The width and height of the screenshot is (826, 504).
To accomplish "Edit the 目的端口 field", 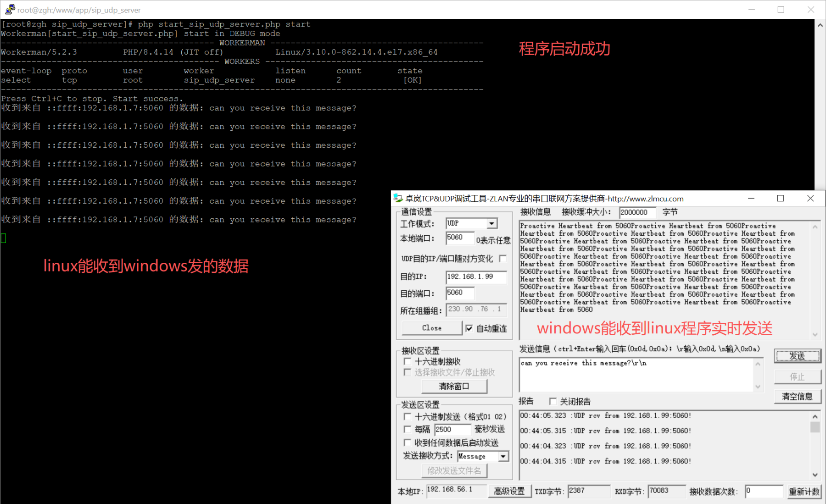I will pos(460,293).
